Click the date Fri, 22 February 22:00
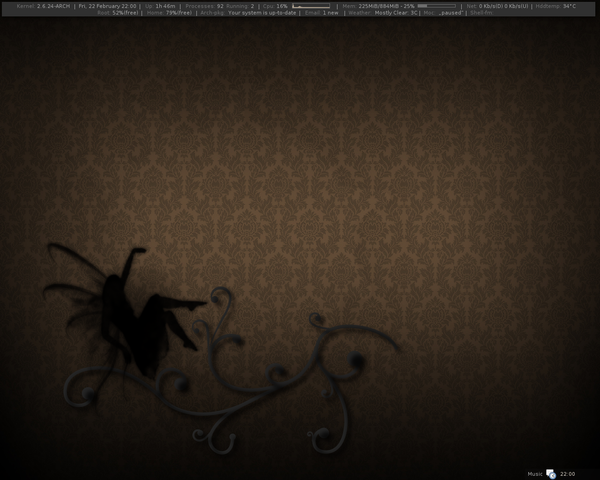This screenshot has width=600, height=480. 107,6
